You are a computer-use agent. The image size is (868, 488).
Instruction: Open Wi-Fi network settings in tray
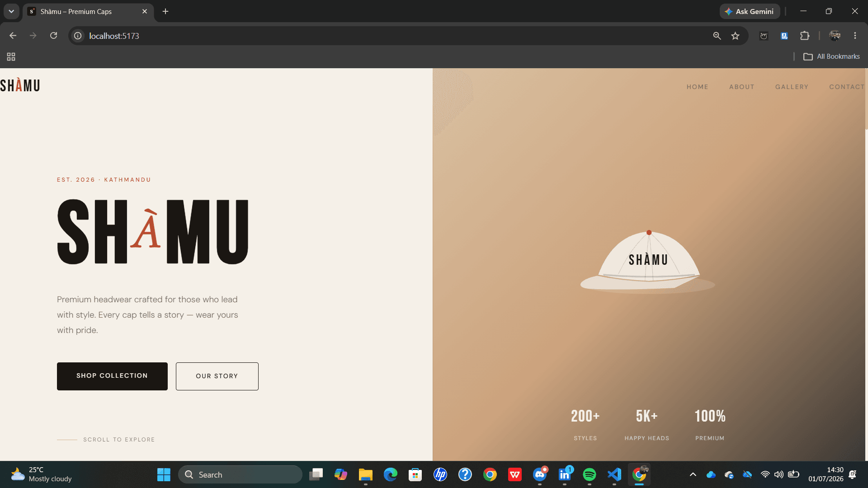point(765,474)
